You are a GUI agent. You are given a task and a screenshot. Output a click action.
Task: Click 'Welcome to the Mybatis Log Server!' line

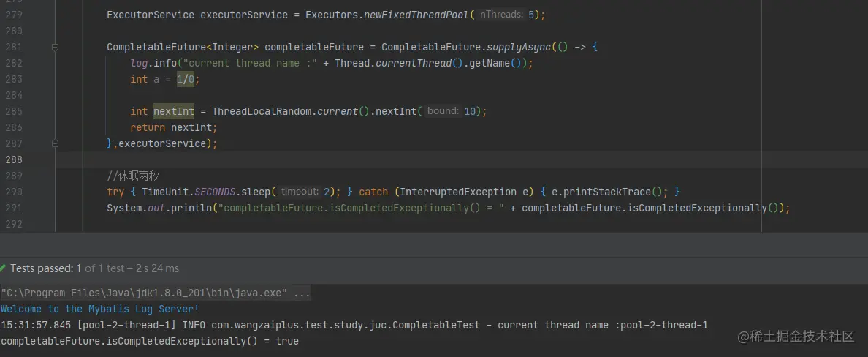[100, 309]
